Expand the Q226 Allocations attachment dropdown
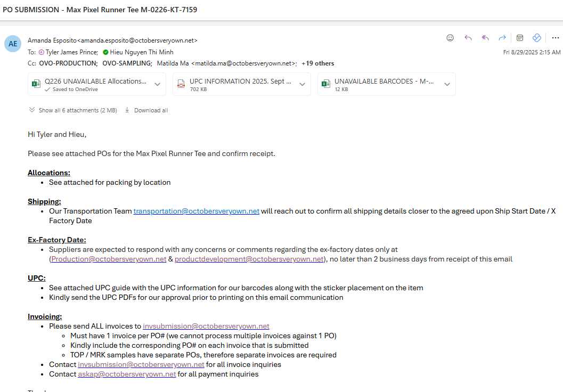 click(158, 84)
